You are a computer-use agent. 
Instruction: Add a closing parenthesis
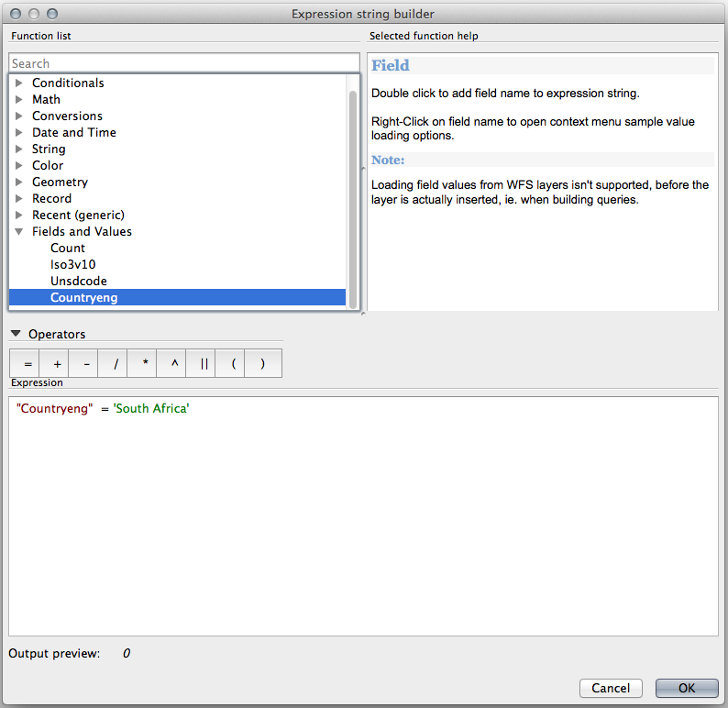(x=263, y=364)
